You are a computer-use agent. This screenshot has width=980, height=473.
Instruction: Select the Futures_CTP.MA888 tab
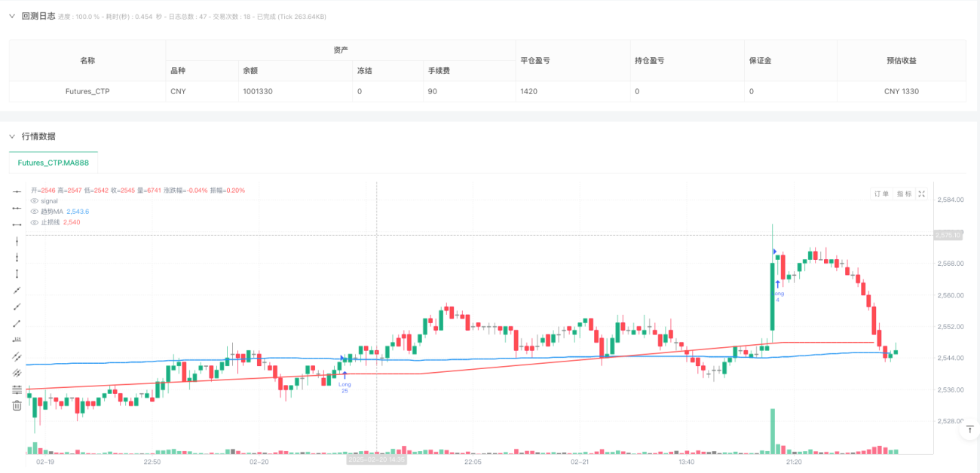point(54,163)
